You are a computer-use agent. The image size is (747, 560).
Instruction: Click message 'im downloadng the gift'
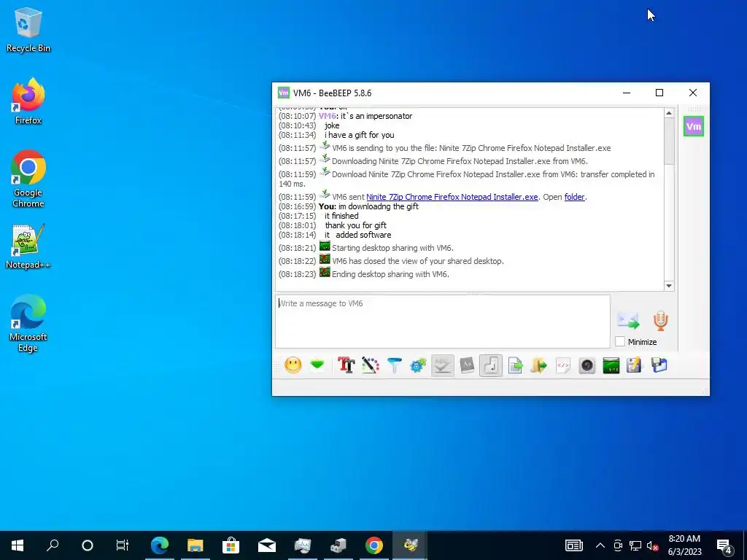pos(379,206)
